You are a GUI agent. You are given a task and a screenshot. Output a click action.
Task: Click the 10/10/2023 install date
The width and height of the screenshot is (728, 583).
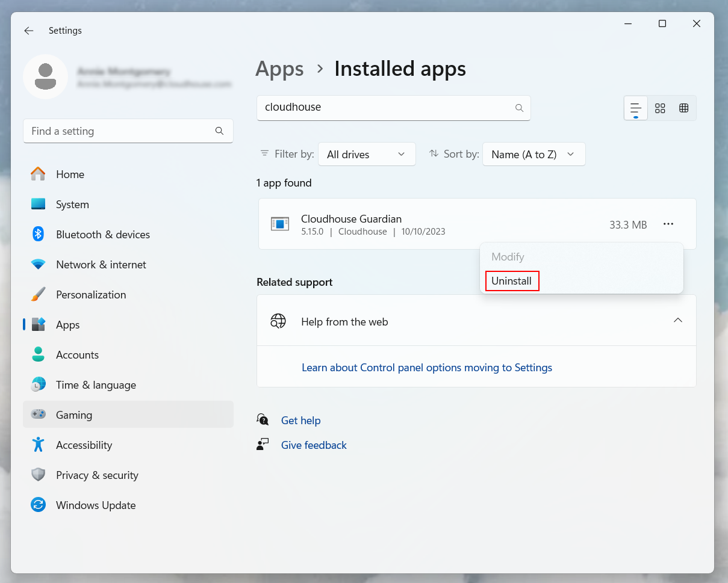point(423,232)
